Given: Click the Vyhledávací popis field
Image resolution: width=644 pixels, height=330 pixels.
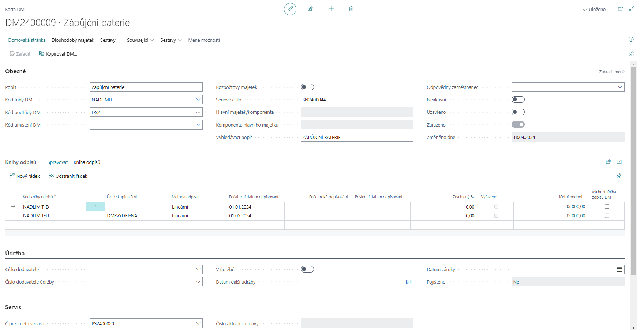Looking at the screenshot, I should point(357,137).
